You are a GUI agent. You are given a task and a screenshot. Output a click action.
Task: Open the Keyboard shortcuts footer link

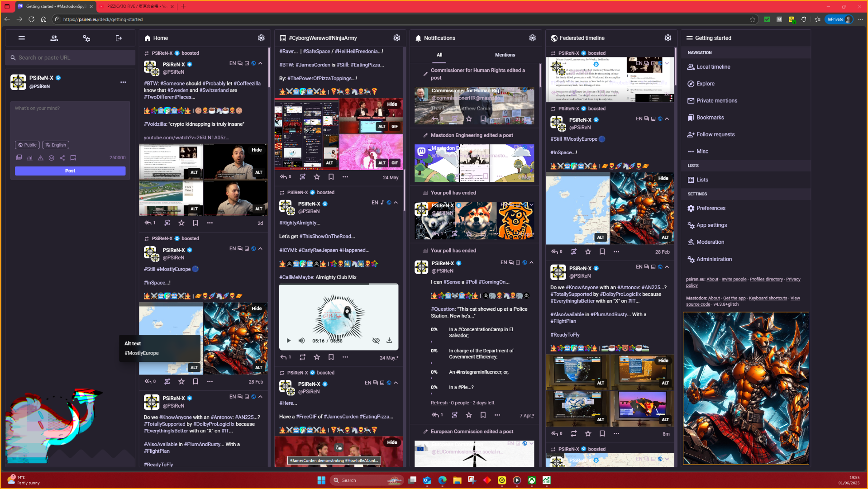768,299
